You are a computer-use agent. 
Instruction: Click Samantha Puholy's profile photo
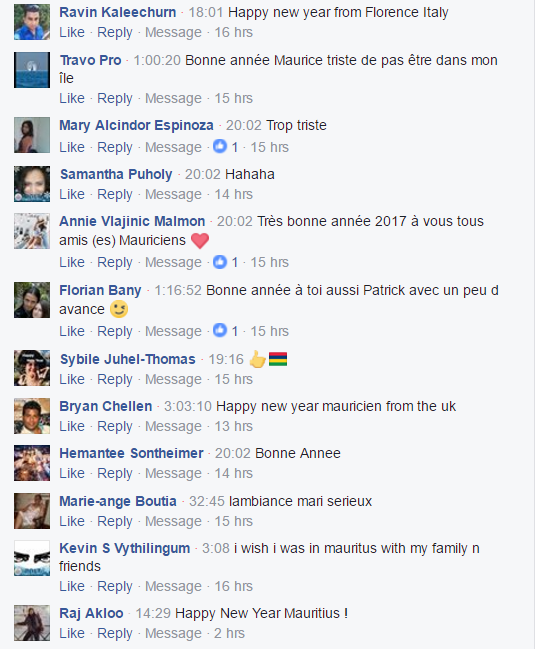32,184
